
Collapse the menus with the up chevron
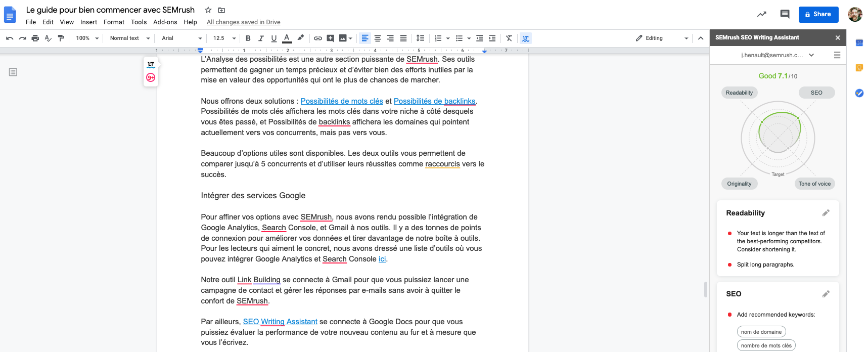tap(701, 38)
